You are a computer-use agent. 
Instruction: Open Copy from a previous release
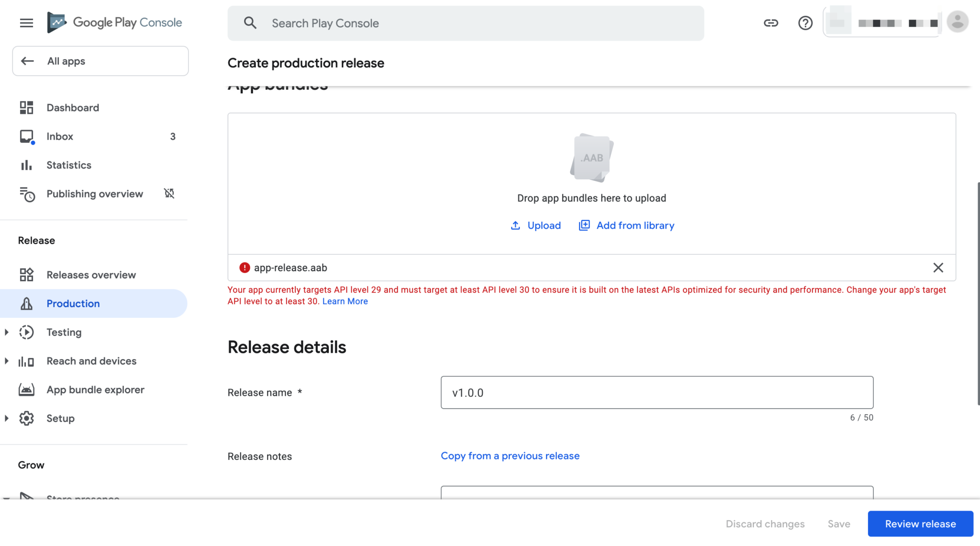point(510,456)
